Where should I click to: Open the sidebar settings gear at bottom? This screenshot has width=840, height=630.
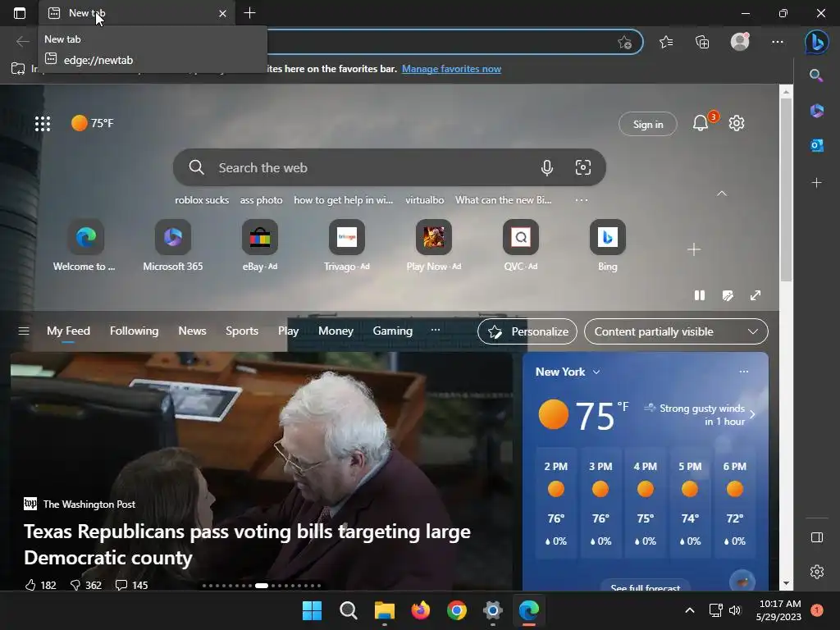click(816, 572)
